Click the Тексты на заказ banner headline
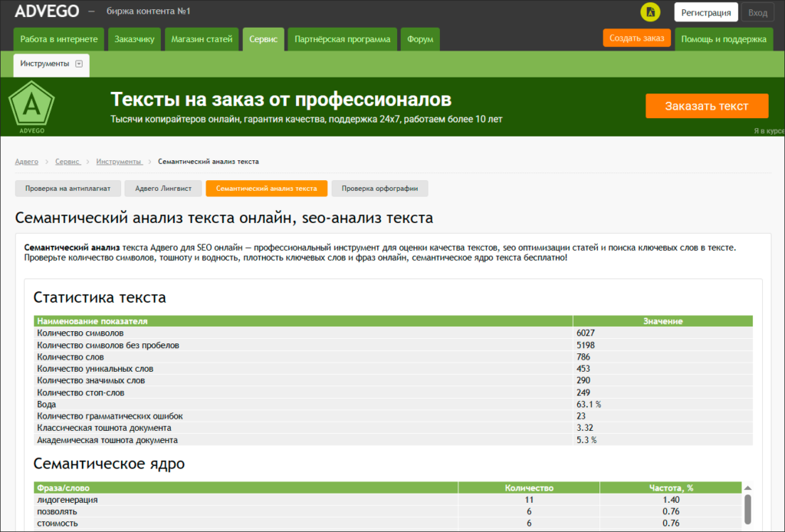The image size is (785, 532). click(x=281, y=99)
